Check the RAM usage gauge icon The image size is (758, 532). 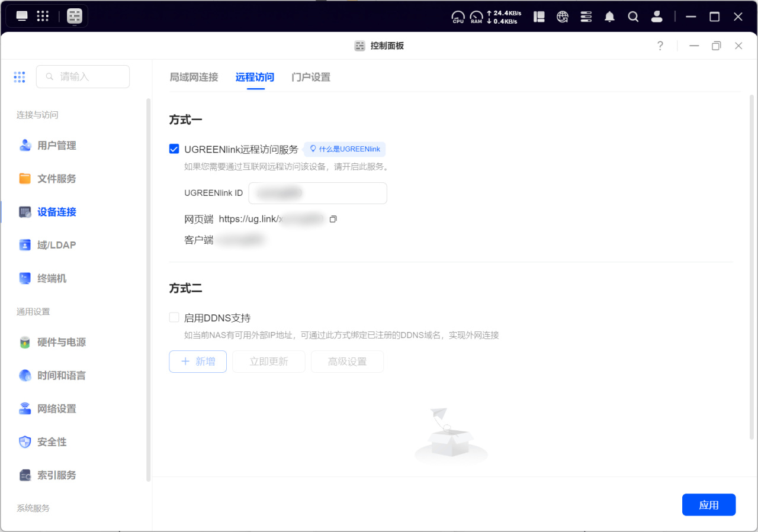point(477,17)
